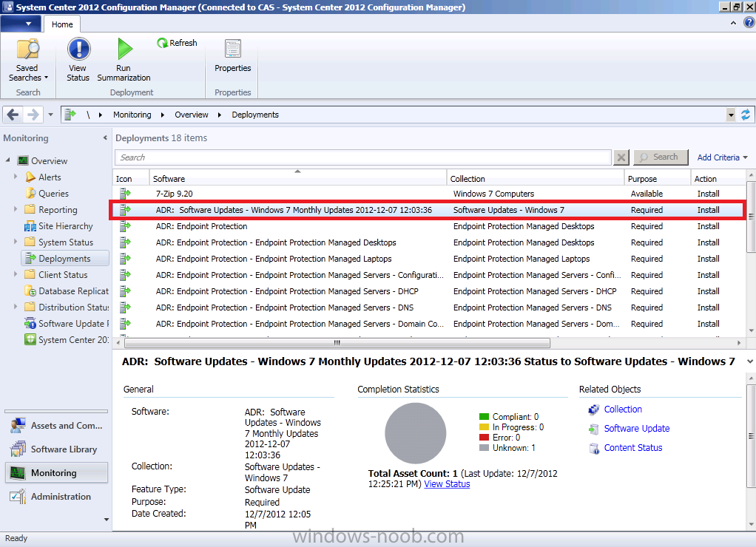Run Summarization with the green arrow

point(124,50)
